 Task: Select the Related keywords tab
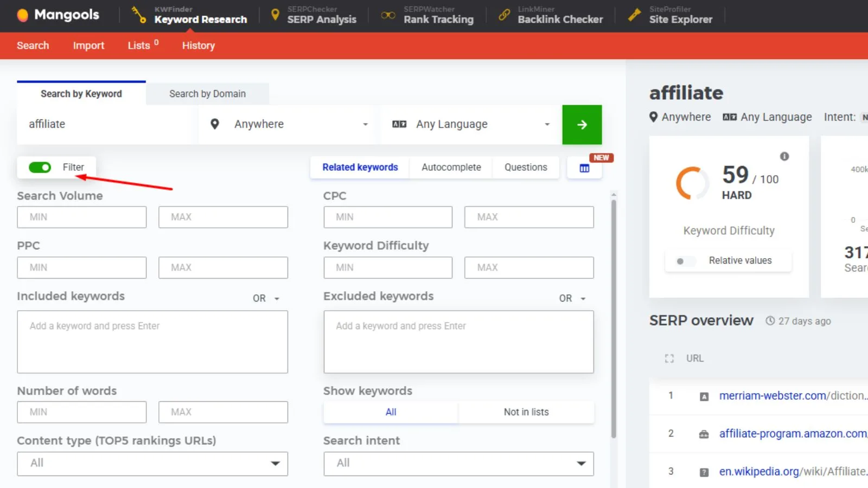coord(360,167)
